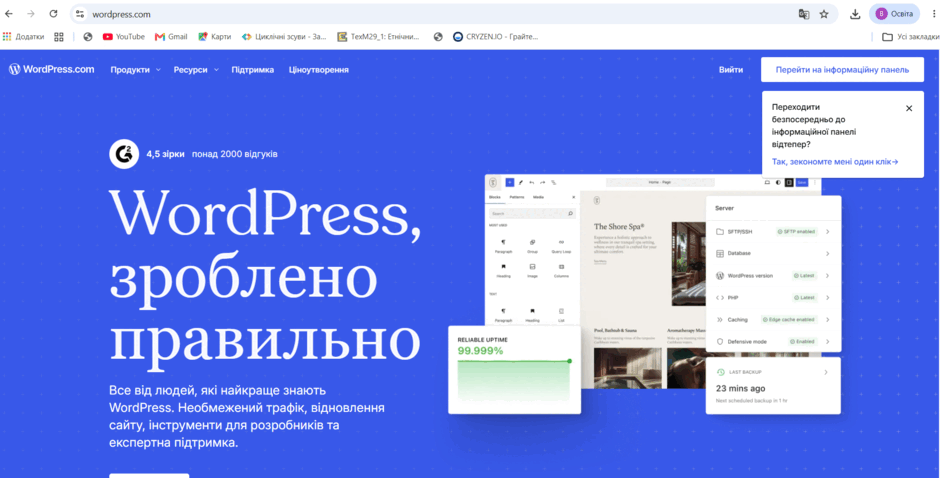
Task: Click Перейти на інформаційну панель button
Action: pos(842,70)
